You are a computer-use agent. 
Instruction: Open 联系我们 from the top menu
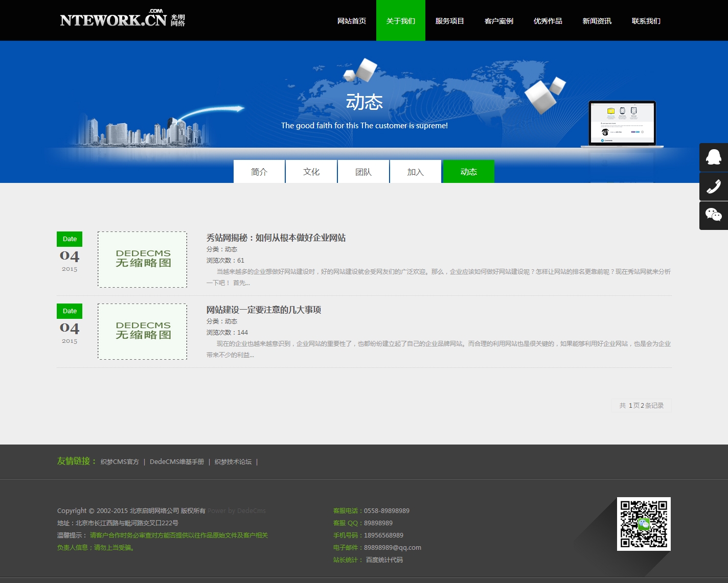pyautogui.click(x=646, y=21)
